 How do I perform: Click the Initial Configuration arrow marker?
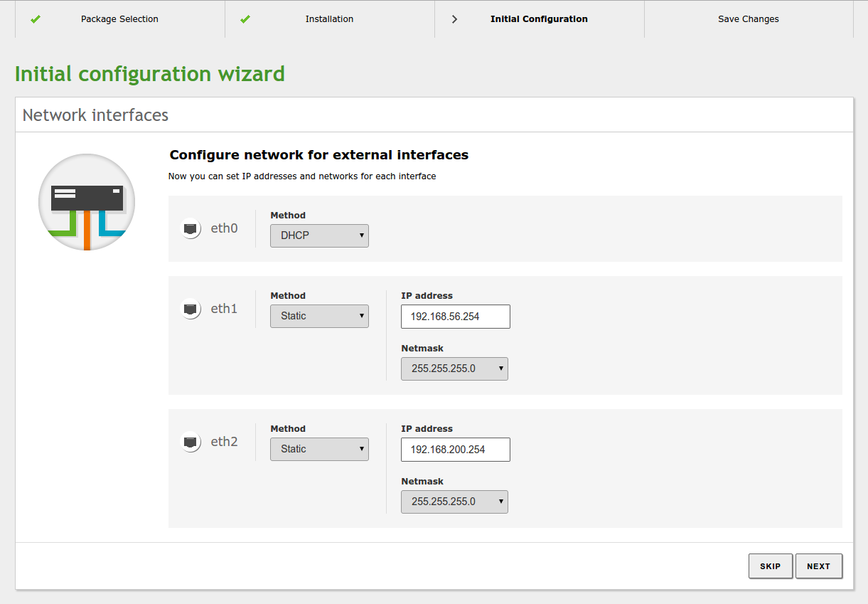point(455,19)
